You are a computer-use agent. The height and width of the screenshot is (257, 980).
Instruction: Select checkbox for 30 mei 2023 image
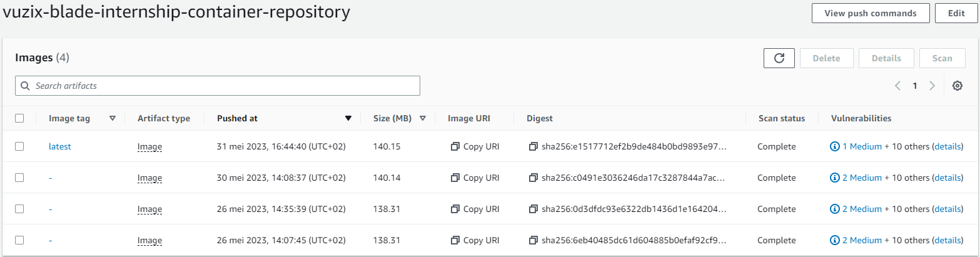coord(19,178)
